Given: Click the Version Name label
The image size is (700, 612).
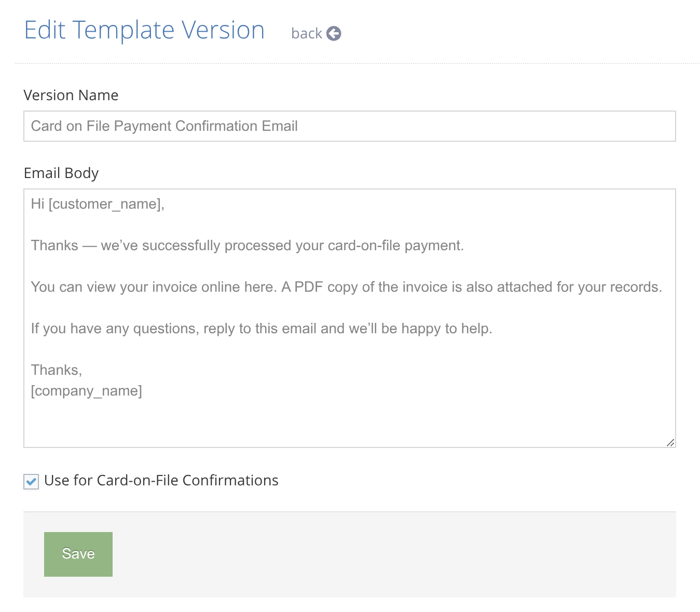Looking at the screenshot, I should [x=71, y=96].
